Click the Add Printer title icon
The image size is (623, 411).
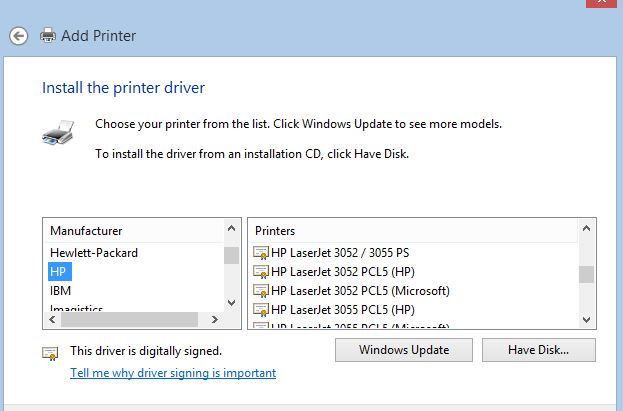pos(48,36)
